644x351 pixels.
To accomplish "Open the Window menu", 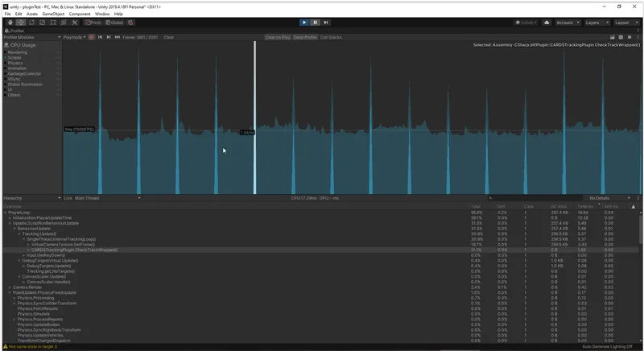I will point(102,14).
